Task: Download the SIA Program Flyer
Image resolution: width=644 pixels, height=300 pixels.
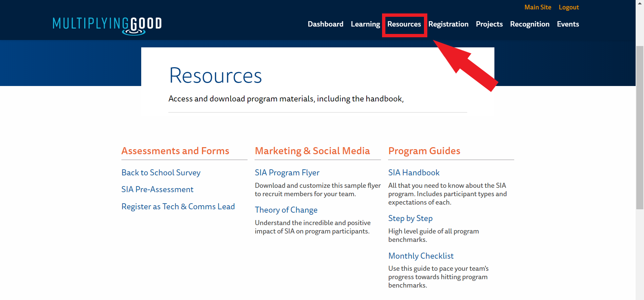Action: [x=287, y=173]
